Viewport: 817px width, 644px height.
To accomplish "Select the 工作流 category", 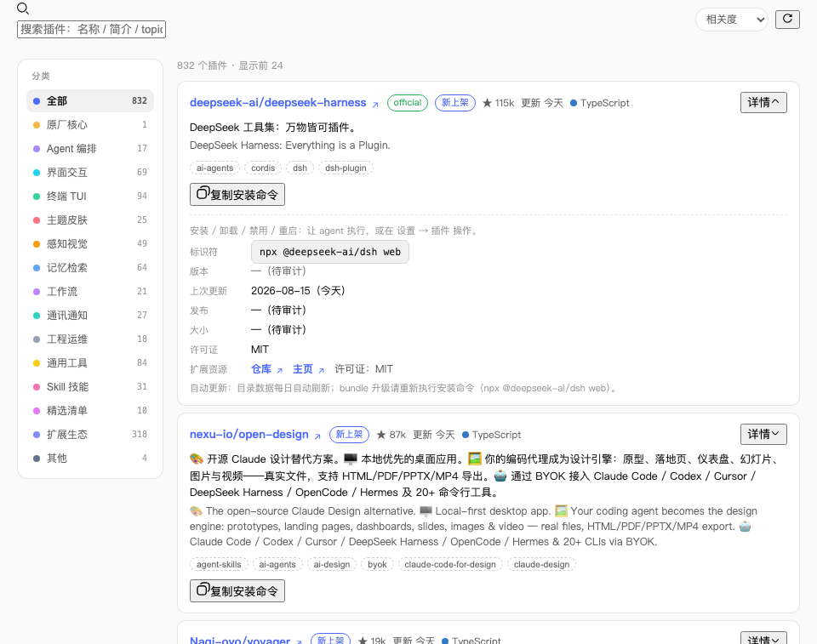I will point(90,292).
